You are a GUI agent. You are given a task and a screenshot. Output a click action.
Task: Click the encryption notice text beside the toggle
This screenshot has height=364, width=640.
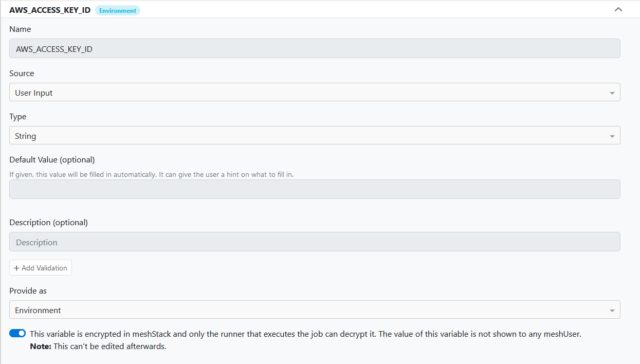pyautogui.click(x=305, y=340)
